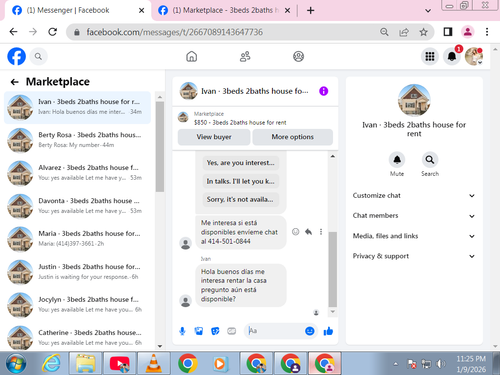Choose a GIF icon in composer
The width and height of the screenshot is (500, 375).
(x=231, y=331)
